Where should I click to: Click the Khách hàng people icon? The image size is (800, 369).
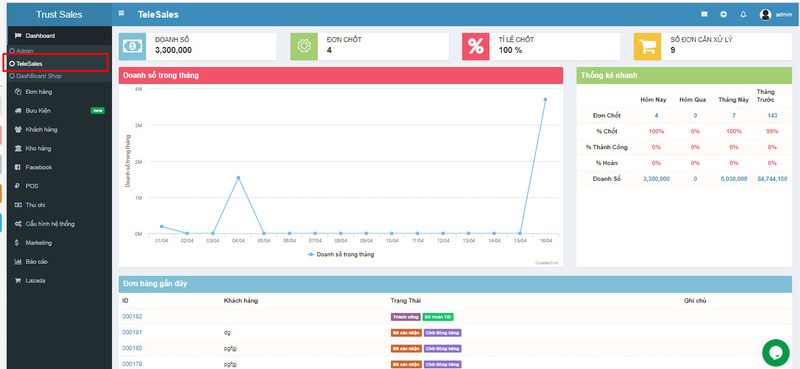[18, 130]
